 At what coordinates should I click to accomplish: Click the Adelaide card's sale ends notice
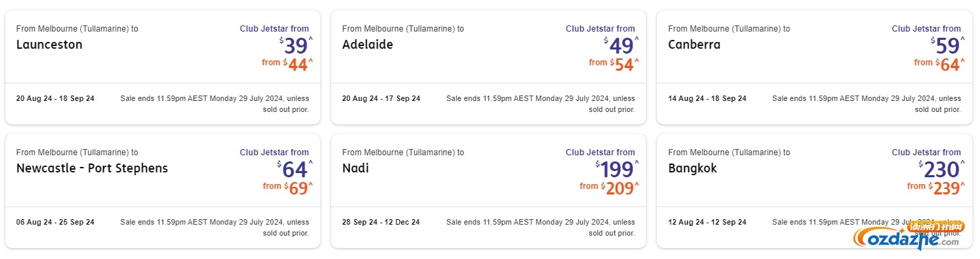pyautogui.click(x=540, y=104)
